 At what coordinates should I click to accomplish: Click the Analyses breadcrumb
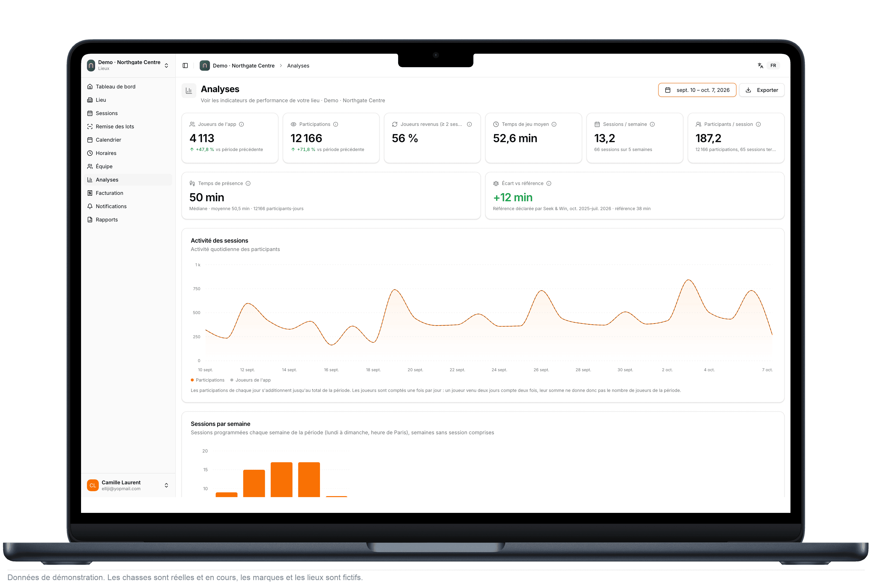[x=298, y=66]
